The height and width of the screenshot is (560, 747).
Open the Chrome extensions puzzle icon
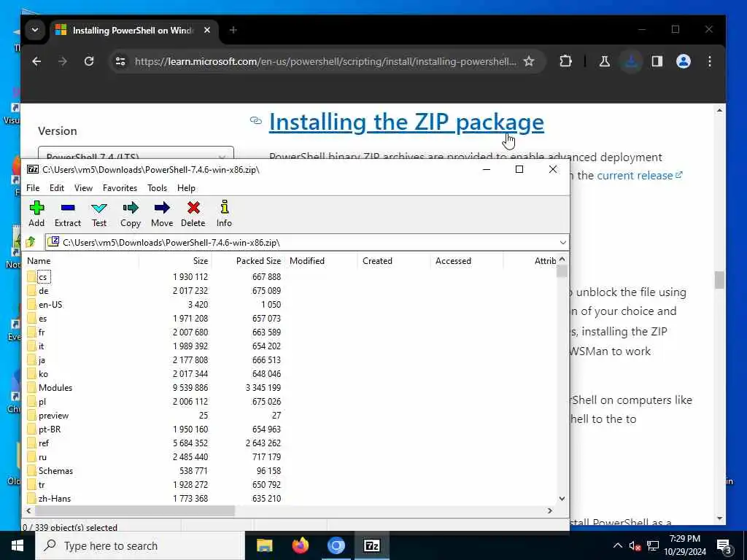point(565,61)
